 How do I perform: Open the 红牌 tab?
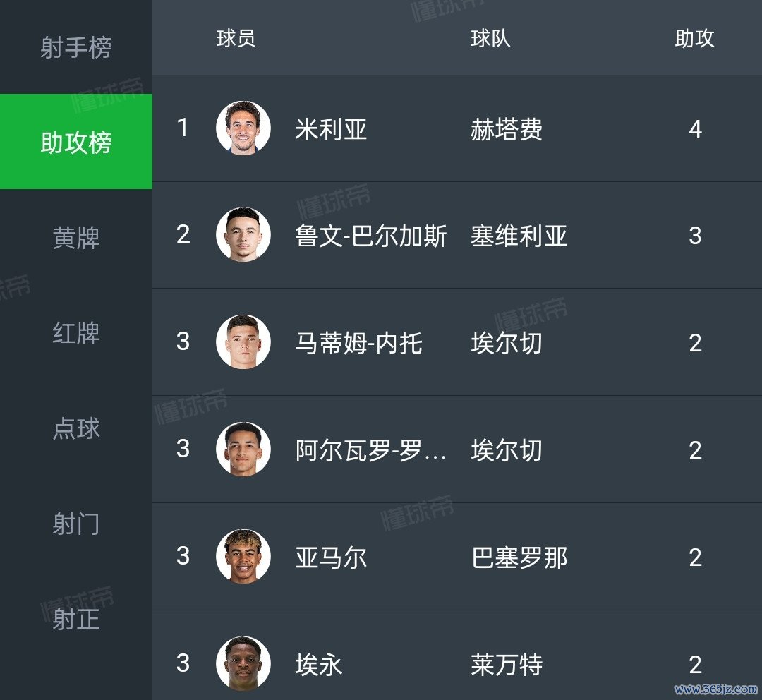pyautogui.click(x=75, y=333)
